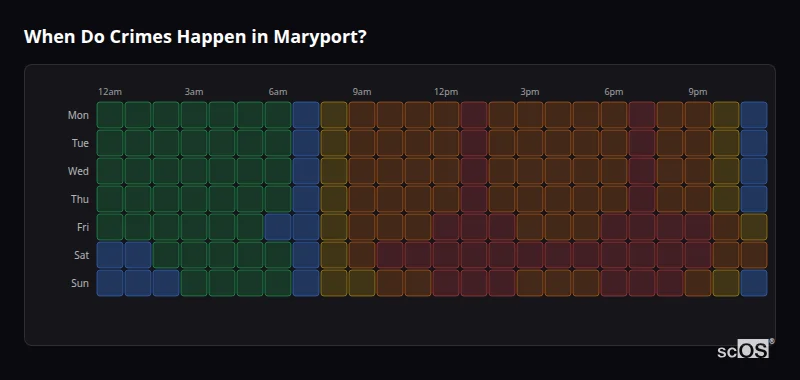Select the blue Sunday 2am cell
The width and height of the screenshot is (800, 380).
point(166,283)
